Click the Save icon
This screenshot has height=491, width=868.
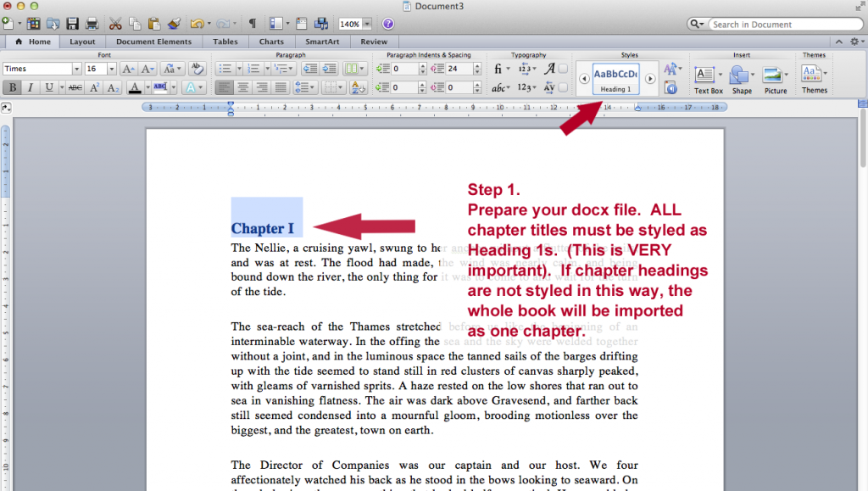73,24
